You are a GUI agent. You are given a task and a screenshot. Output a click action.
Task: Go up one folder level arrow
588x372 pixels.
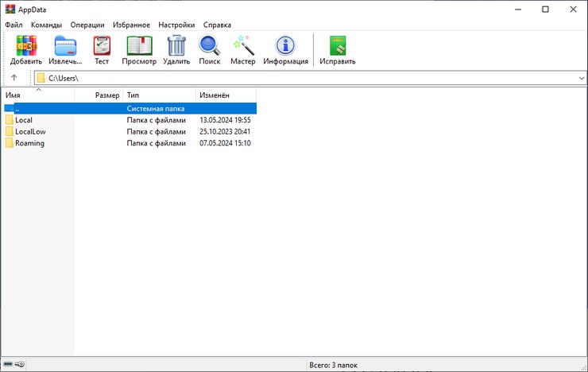click(x=14, y=78)
